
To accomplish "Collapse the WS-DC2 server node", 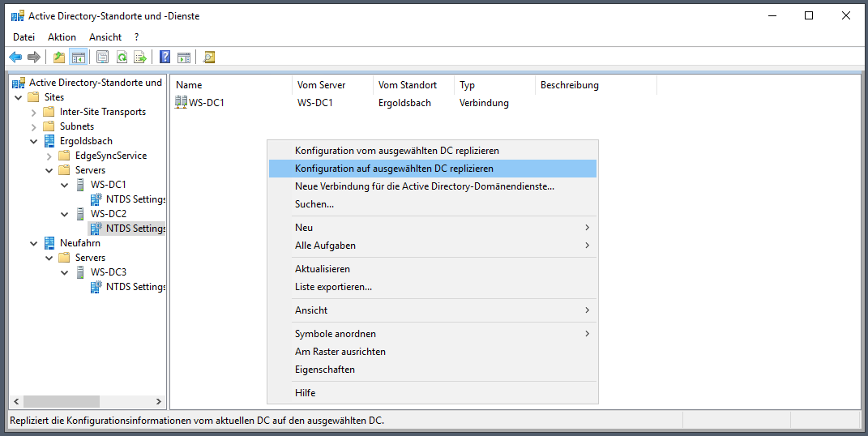I will coord(65,214).
